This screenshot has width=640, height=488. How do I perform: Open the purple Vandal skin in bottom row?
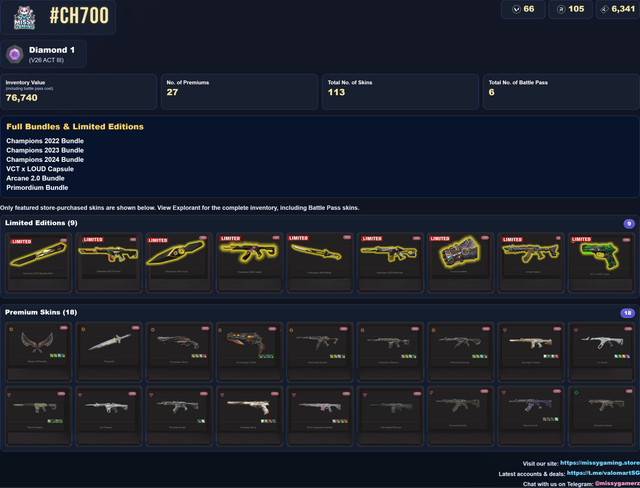coord(531,416)
